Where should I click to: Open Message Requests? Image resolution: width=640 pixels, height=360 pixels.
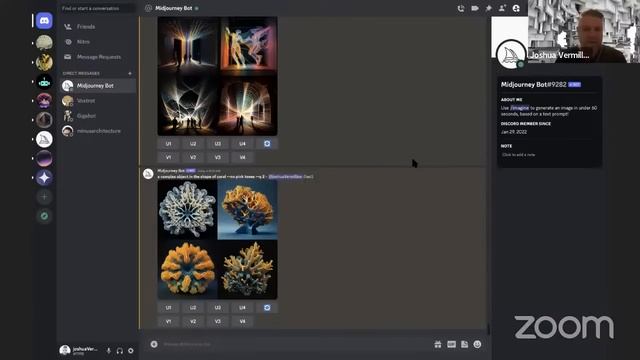pyautogui.click(x=98, y=57)
